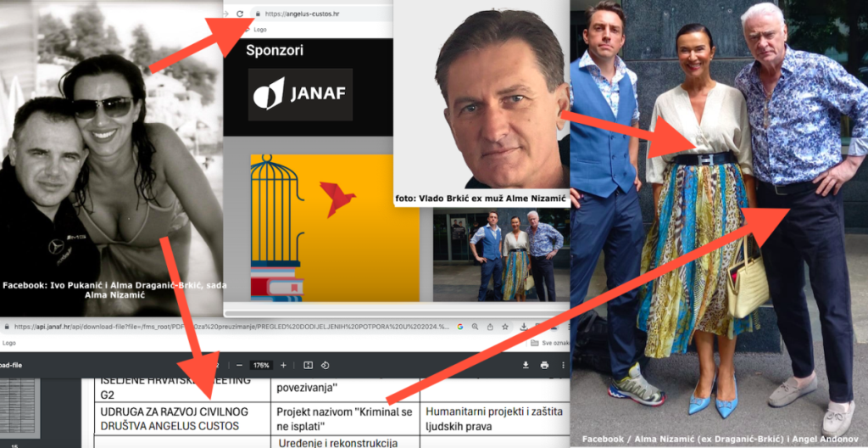
Task: Download the PDF from the viewer toolbar
Action: click(x=526, y=365)
